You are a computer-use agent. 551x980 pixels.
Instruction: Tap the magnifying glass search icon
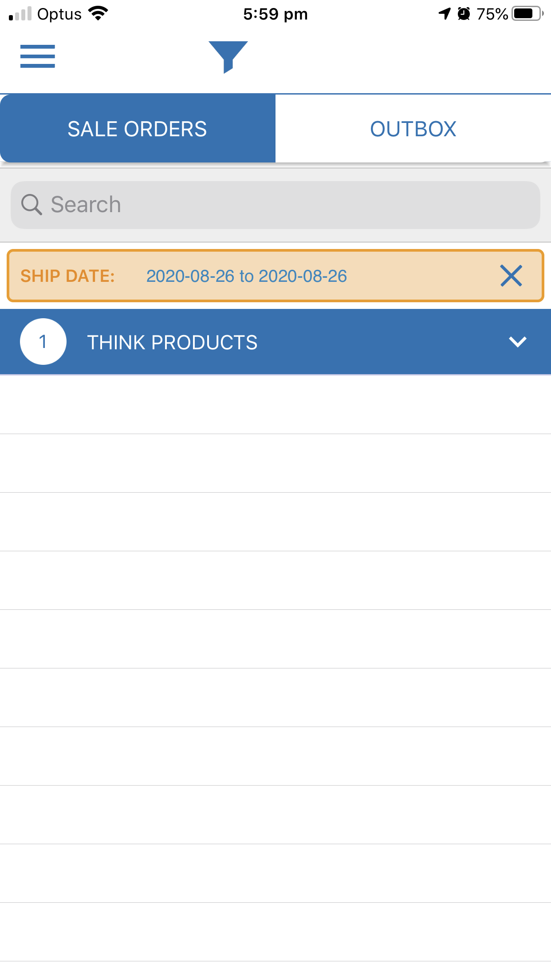tap(31, 205)
